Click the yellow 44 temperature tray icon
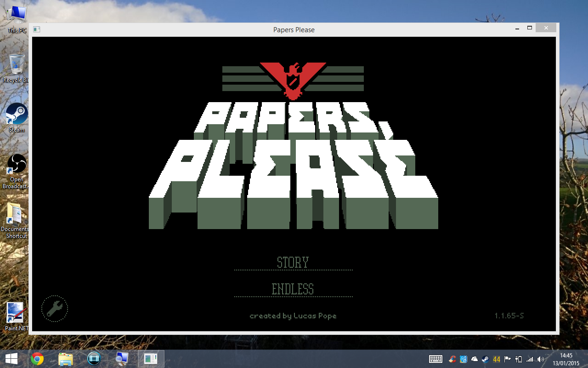The height and width of the screenshot is (368, 588). (x=497, y=359)
